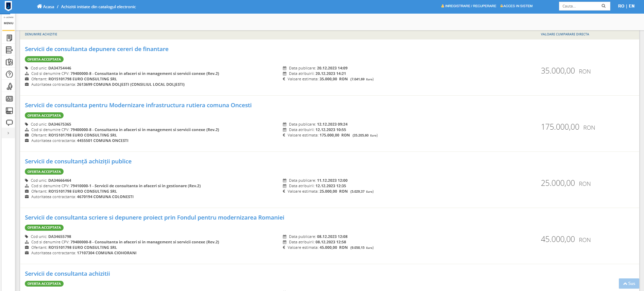Click the euro icon beside estimated 175.000,00 RON
Screen dimensions: 644x291
click(284, 135)
